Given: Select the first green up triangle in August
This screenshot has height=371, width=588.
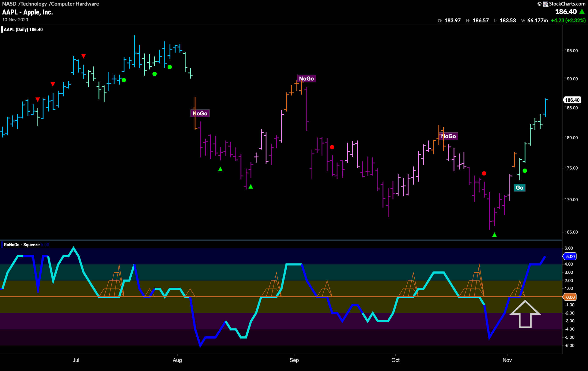Looking at the screenshot, I should 220,169.
